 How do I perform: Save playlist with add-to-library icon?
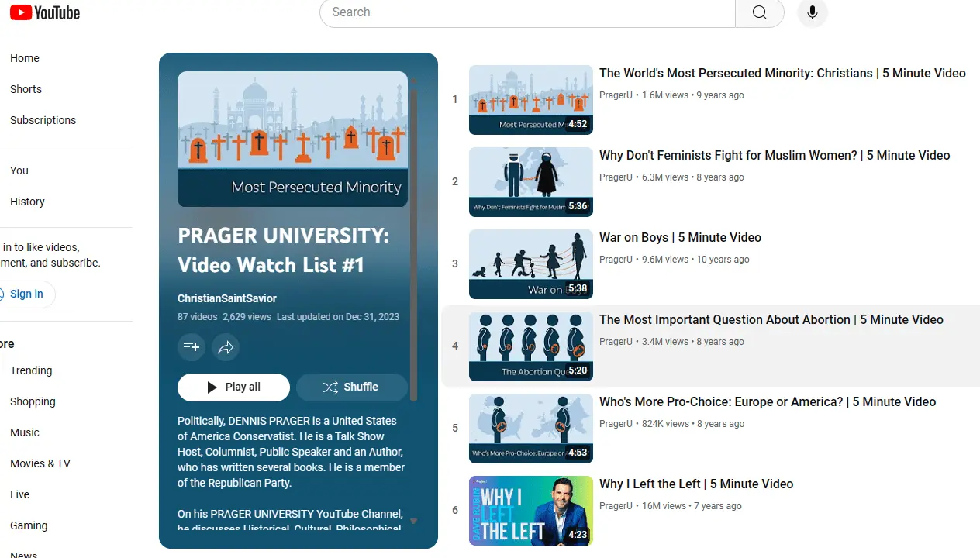[191, 347]
